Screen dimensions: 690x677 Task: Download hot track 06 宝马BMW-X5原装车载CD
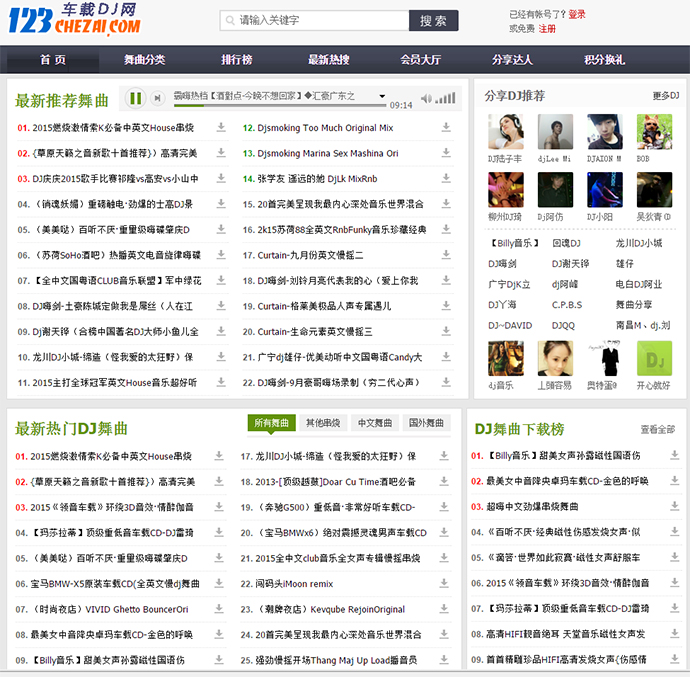219,583
